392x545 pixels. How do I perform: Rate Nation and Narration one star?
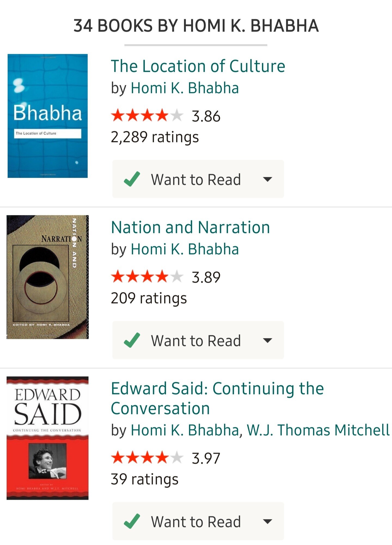(x=118, y=277)
